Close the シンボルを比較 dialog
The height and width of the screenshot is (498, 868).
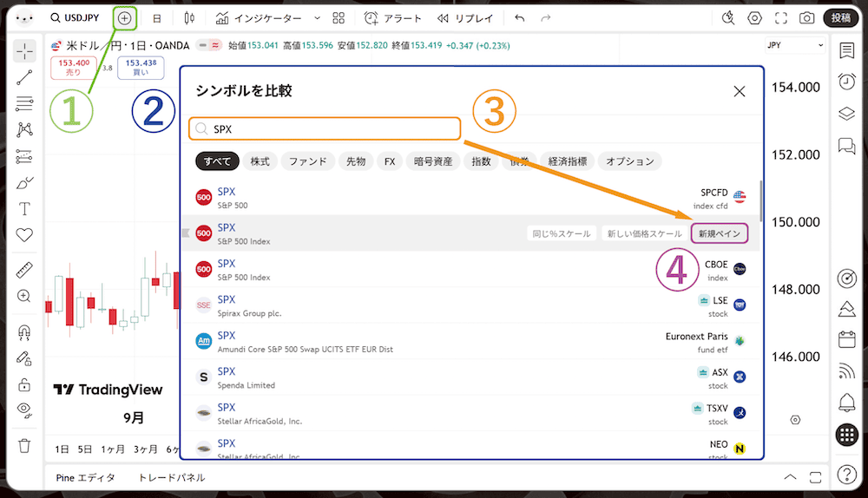pyautogui.click(x=739, y=91)
